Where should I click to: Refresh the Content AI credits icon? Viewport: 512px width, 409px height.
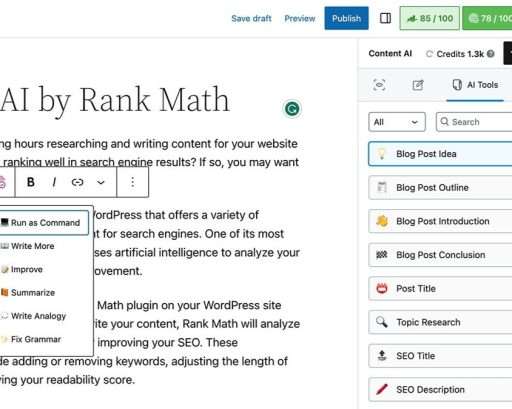click(429, 54)
